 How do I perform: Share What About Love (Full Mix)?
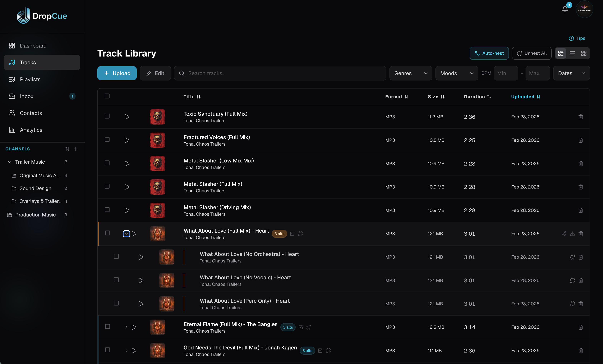pyautogui.click(x=564, y=234)
